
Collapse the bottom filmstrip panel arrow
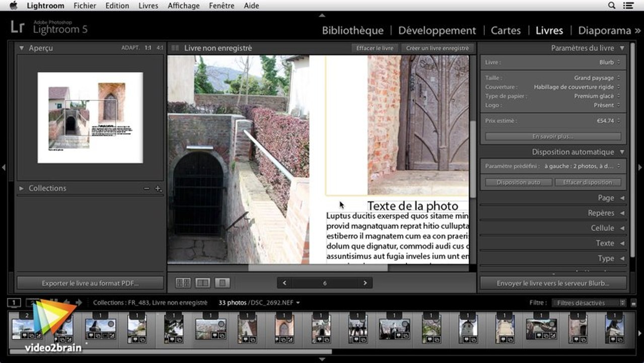(x=322, y=359)
